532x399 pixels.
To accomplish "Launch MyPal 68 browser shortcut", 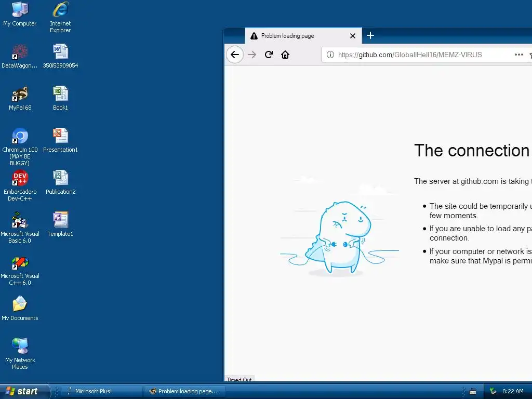I will 20,98.
